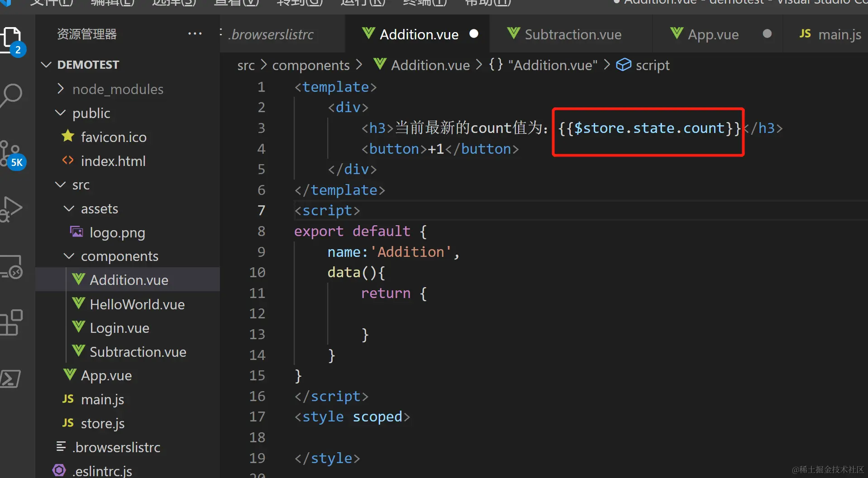Open the terminal icon in activity bar
This screenshot has height=478, width=868.
11,379
